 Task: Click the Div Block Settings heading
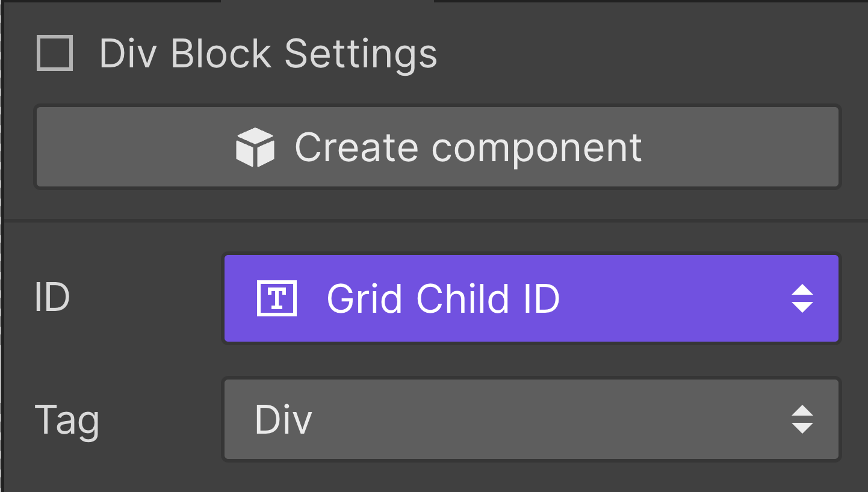pyautogui.click(x=268, y=54)
